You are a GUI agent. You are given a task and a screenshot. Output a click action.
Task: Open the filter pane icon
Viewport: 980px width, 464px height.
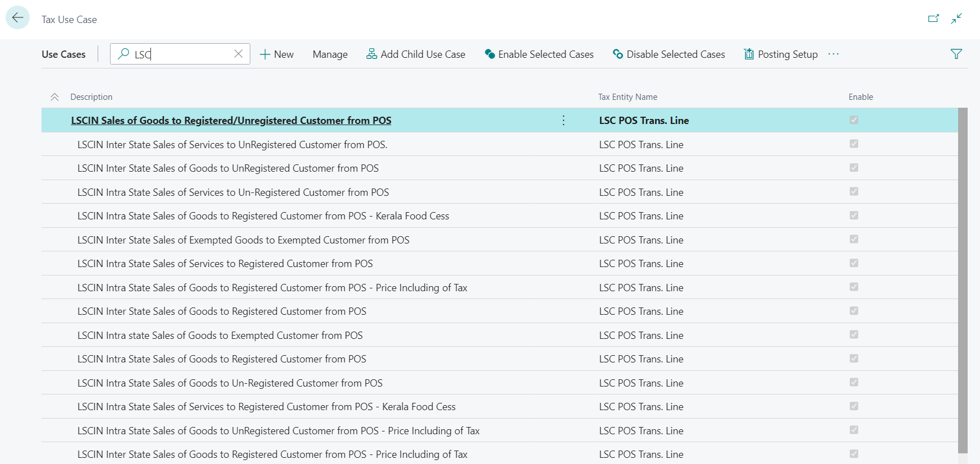(x=956, y=54)
